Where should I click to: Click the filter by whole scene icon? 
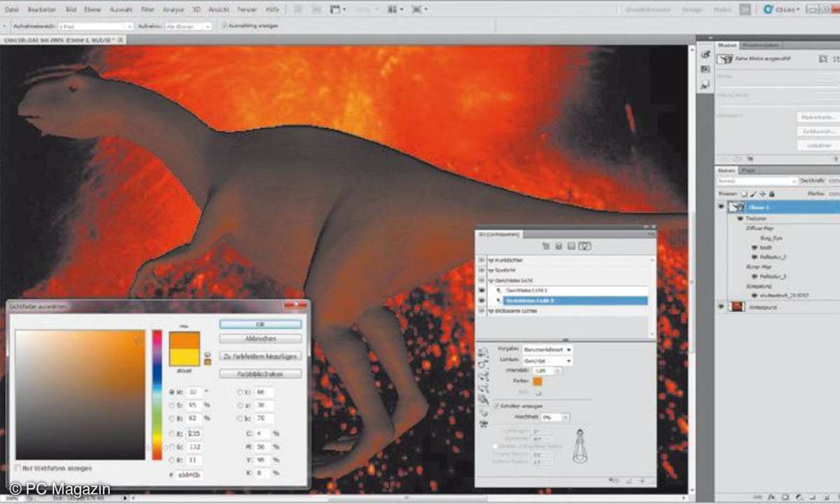click(x=545, y=246)
